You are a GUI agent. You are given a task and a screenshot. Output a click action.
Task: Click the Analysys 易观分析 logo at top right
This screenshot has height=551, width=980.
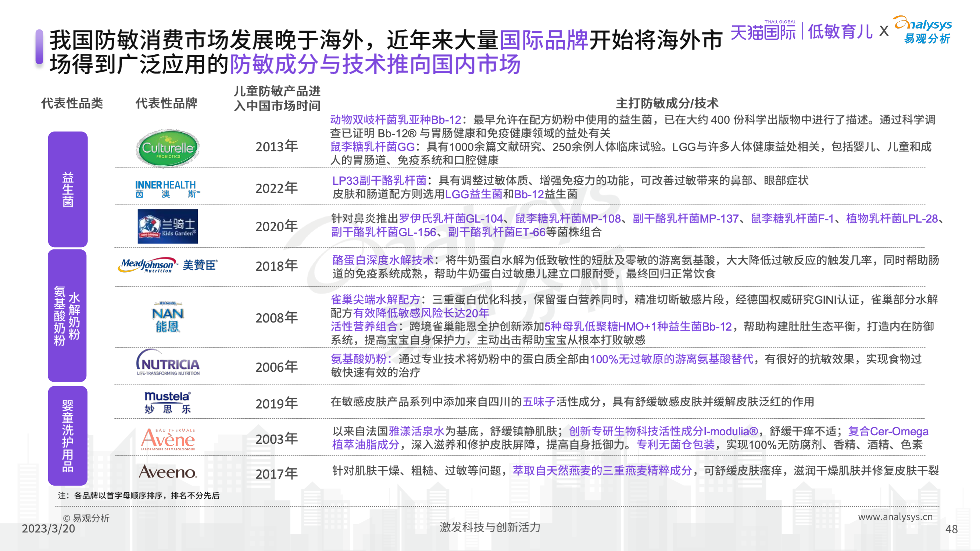tap(923, 30)
